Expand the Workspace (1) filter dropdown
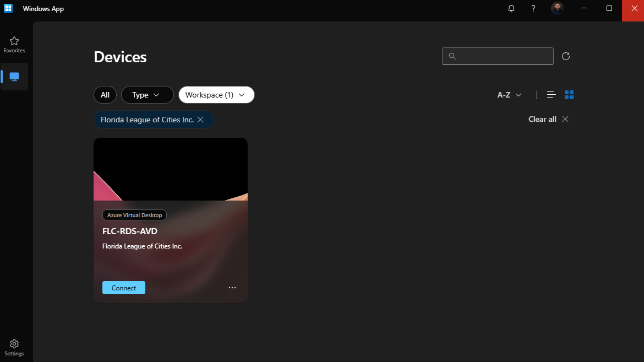 (x=216, y=95)
